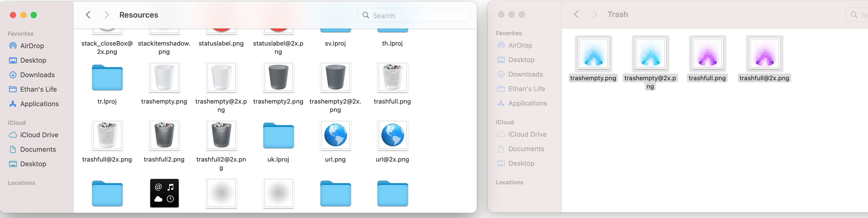Select purple trashfull@2x.png in Trash window
The width and height of the screenshot is (868, 218).
764,54
